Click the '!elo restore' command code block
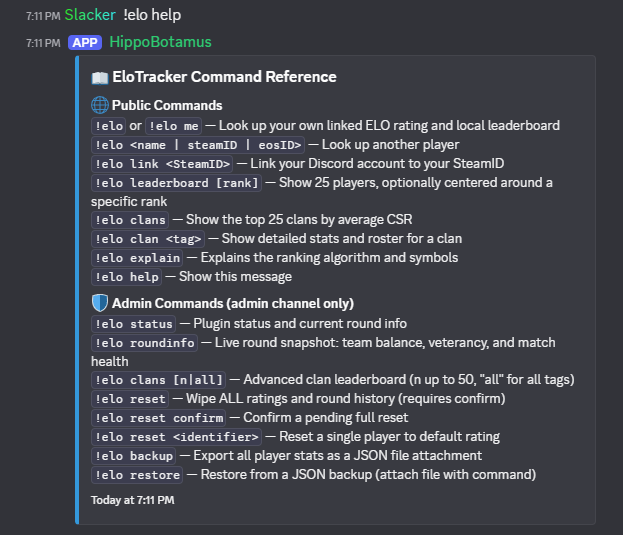The width and height of the screenshot is (623, 535). pyautogui.click(x=137, y=475)
